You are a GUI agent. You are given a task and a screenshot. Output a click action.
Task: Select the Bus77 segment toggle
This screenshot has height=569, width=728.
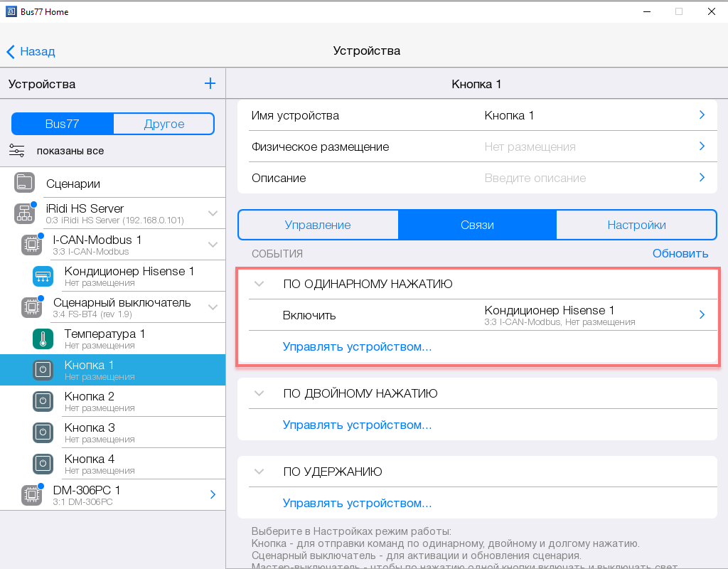point(63,124)
